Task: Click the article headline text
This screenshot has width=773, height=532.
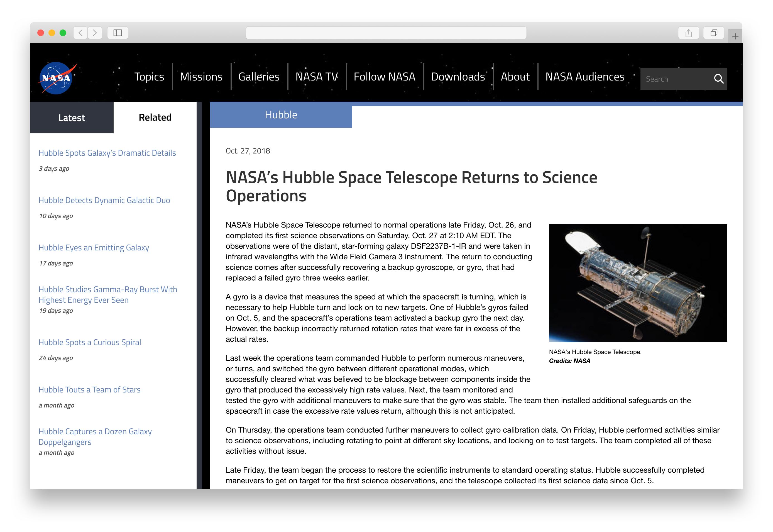Action: (x=411, y=186)
